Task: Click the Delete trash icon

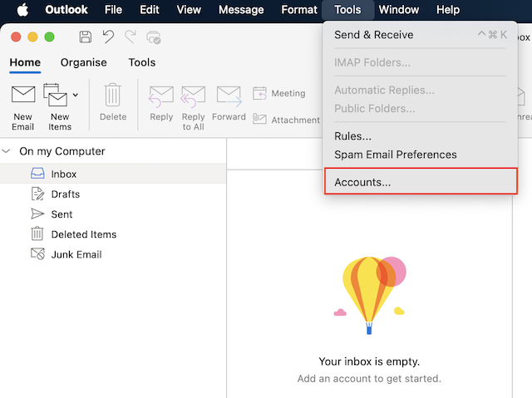Action: click(x=113, y=95)
